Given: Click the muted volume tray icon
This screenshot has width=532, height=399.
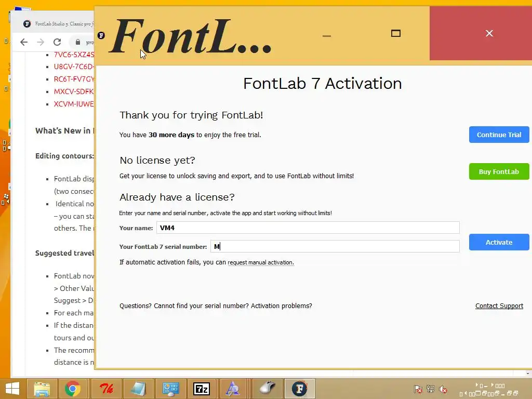Looking at the screenshot, I should [443, 389].
